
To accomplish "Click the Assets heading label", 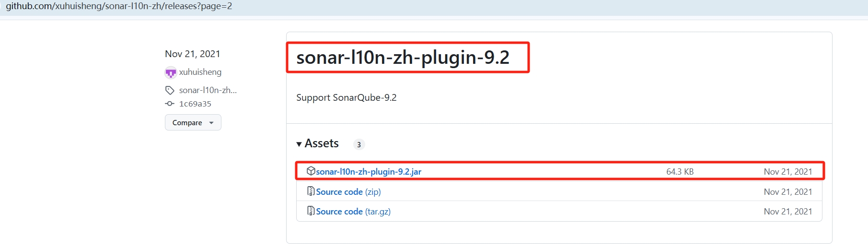I will [322, 143].
